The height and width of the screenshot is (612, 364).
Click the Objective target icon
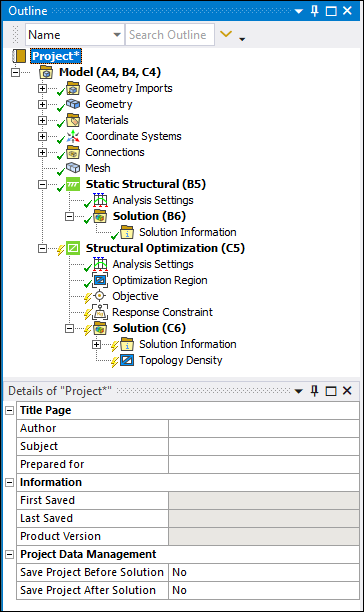point(100,296)
